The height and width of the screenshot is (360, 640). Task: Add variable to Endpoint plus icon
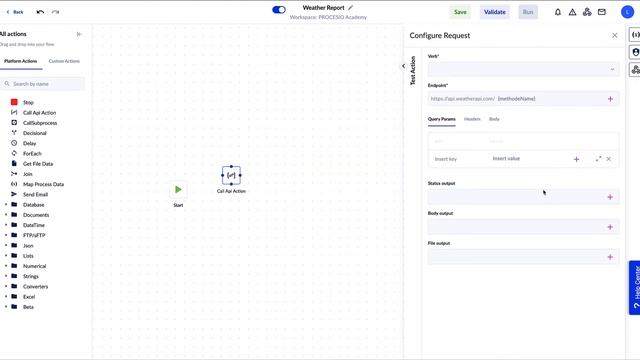pos(611,99)
